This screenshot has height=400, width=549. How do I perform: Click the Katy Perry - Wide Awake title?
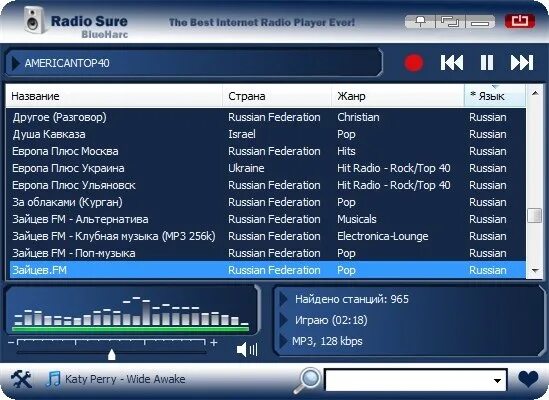click(x=125, y=379)
